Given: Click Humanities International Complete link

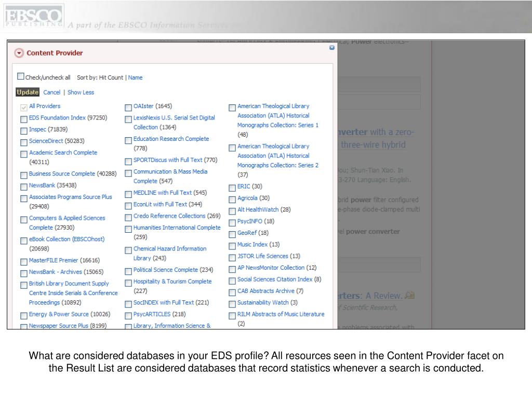Looking at the screenshot, I should point(177,228).
